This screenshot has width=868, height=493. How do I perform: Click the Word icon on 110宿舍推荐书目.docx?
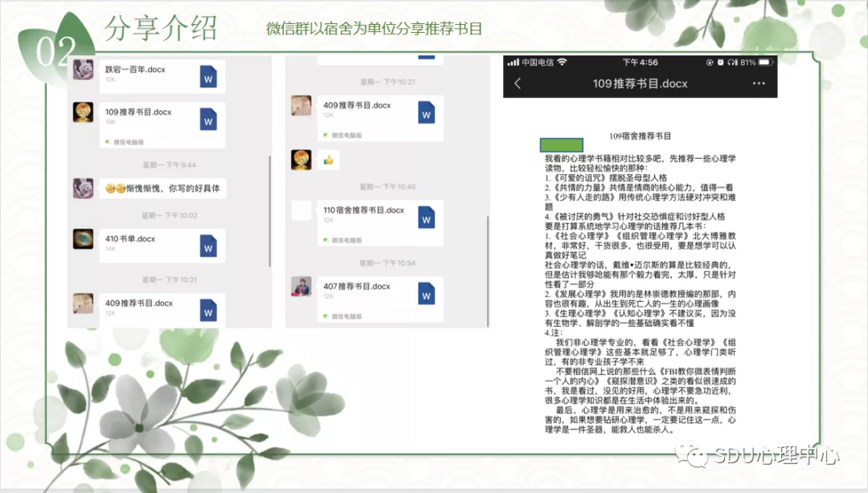point(426,218)
